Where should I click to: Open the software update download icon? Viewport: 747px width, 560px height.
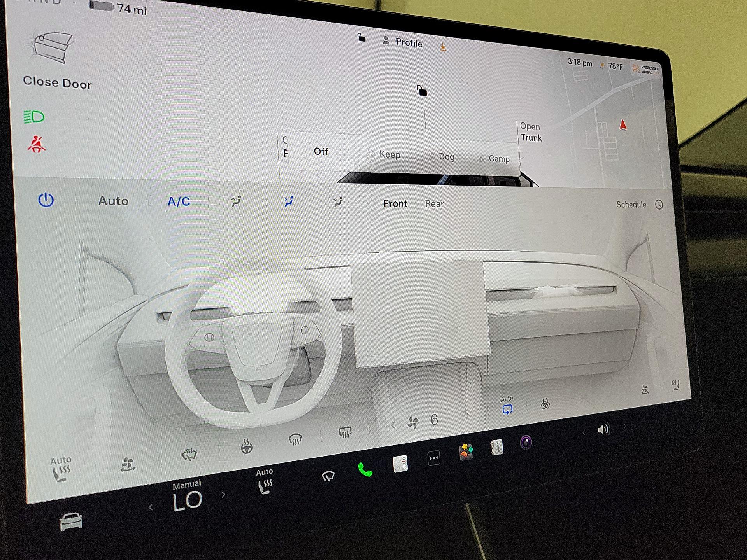(443, 47)
